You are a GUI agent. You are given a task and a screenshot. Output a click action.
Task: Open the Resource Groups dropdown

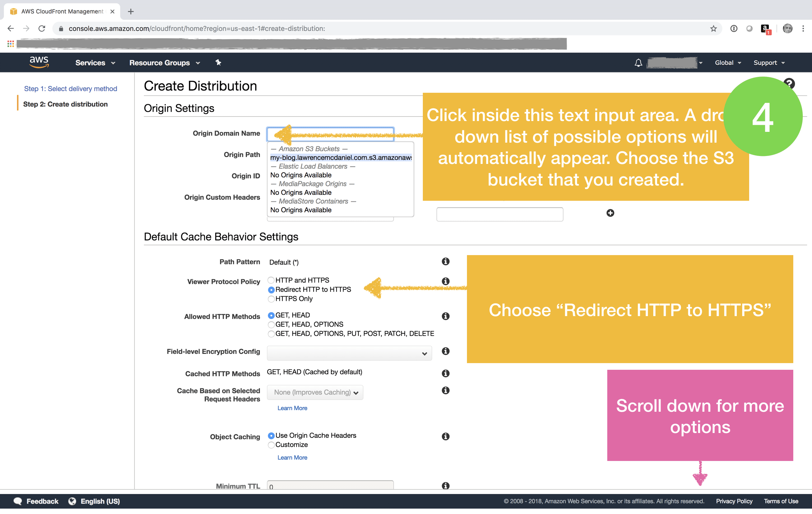[164, 63]
